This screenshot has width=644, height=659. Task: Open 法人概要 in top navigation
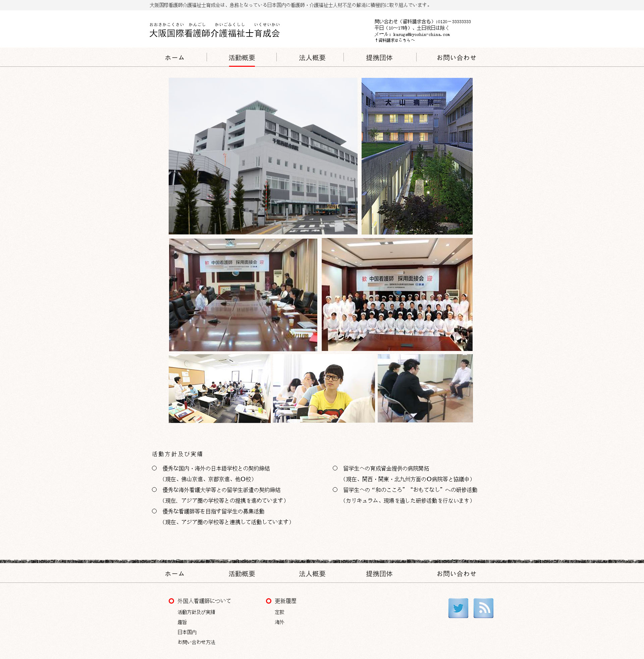[x=312, y=58]
